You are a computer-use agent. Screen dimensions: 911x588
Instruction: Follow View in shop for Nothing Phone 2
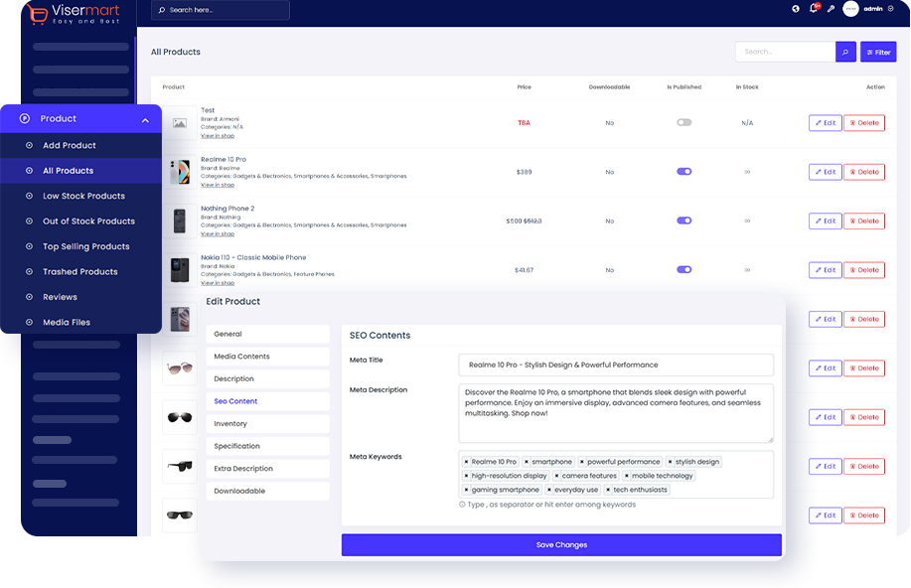(x=218, y=234)
